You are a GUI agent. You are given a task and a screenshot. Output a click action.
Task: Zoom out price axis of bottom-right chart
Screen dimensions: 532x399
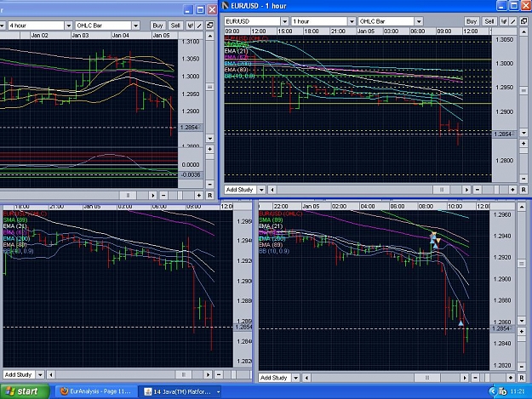(x=522, y=366)
